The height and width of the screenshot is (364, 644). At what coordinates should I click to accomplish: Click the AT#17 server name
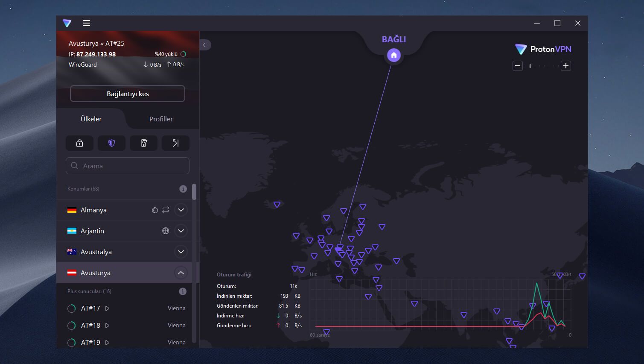[90, 308]
